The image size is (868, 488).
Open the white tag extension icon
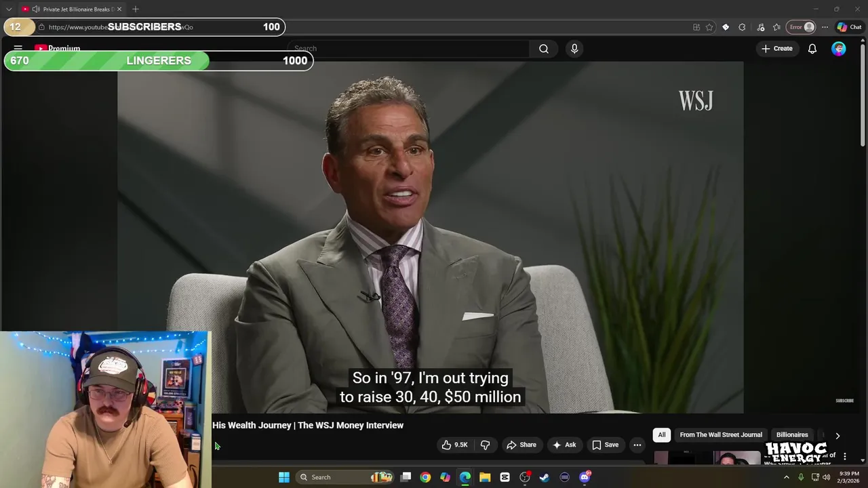[x=726, y=27]
